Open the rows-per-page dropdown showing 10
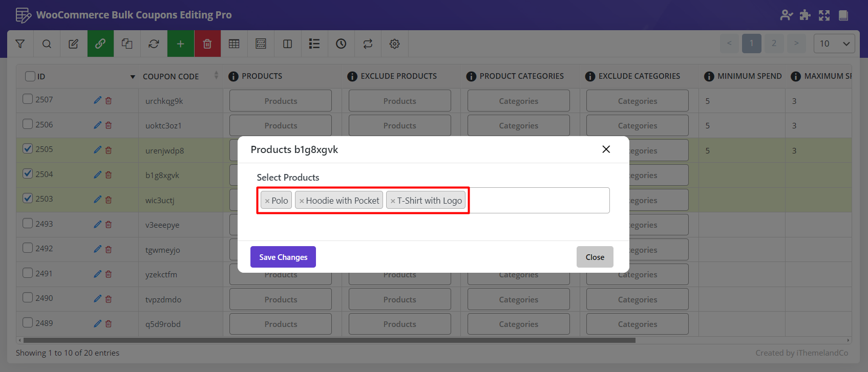Screen dimensions: 868x372 point(834,43)
